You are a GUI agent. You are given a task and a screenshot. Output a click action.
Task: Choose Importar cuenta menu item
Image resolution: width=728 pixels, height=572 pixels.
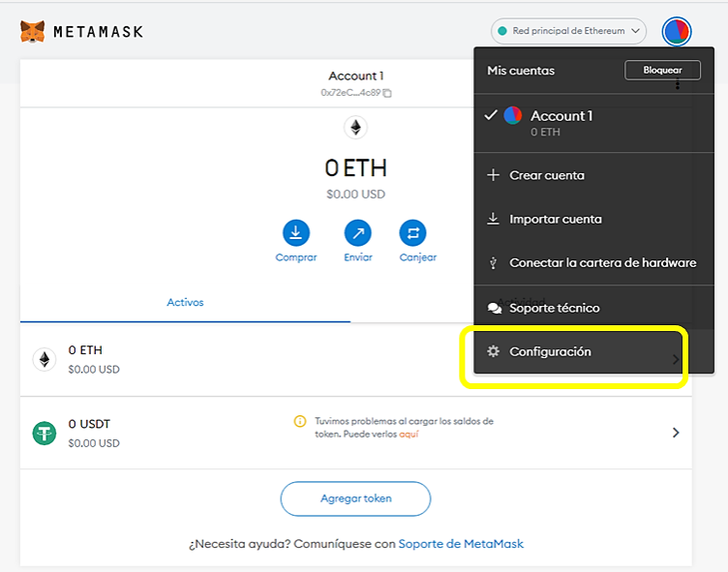[593, 219]
